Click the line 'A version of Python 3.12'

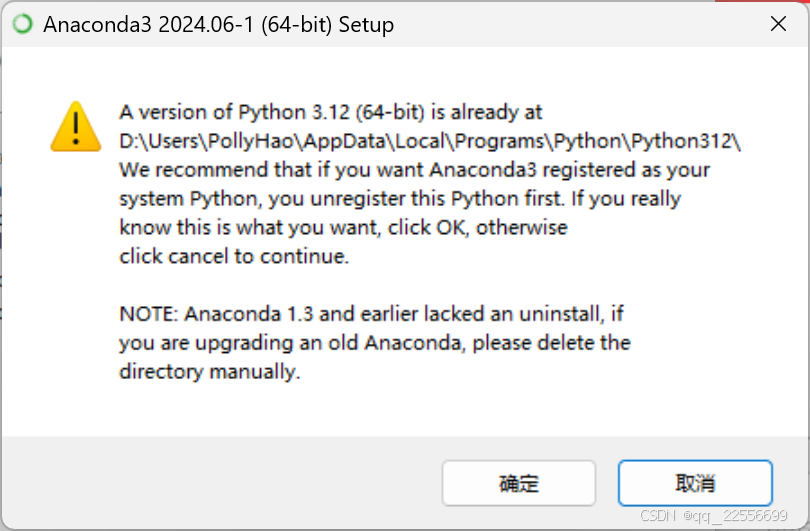[x=331, y=112]
